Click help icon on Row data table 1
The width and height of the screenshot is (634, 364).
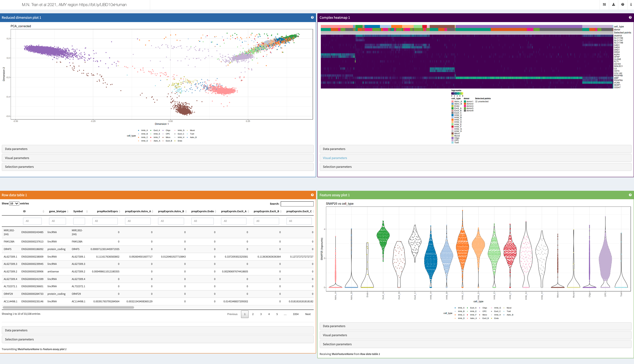[x=312, y=195]
